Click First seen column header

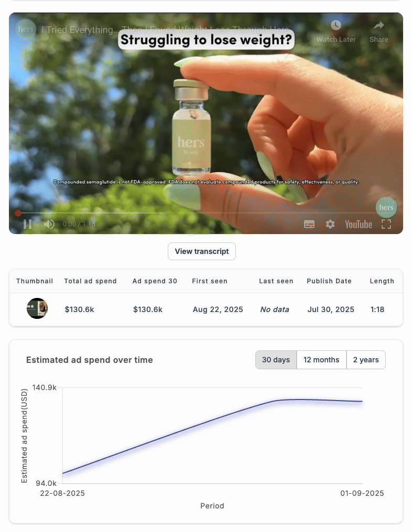(x=210, y=281)
